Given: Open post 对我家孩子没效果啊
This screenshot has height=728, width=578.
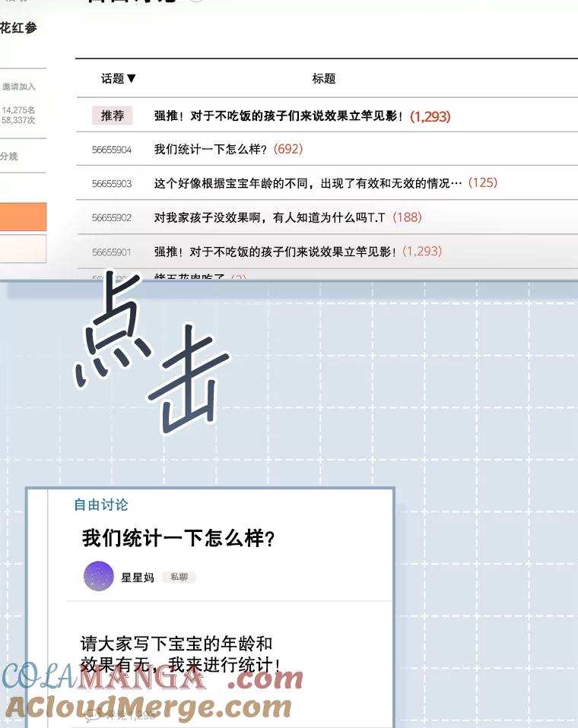Looking at the screenshot, I should [x=269, y=217].
